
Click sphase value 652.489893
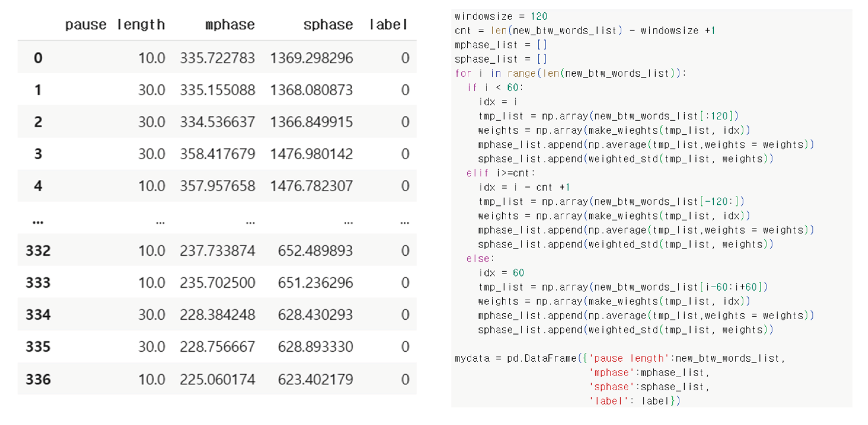pos(316,251)
